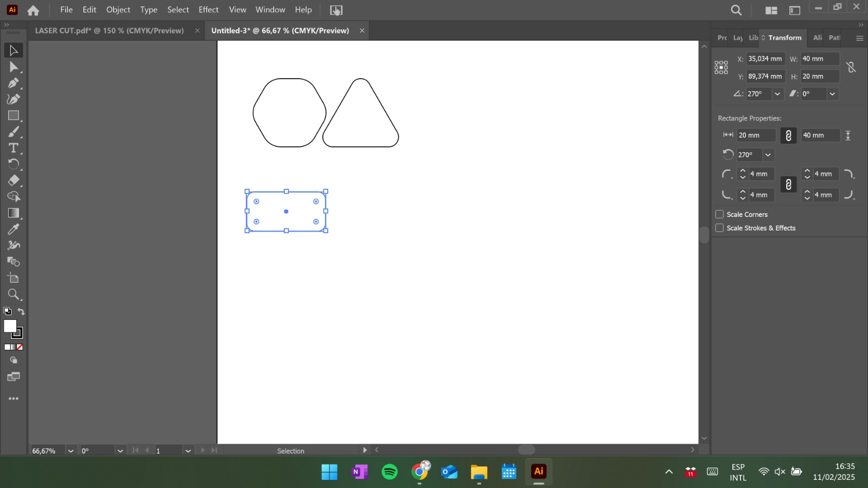Switch to the Align panel tab

pos(817,37)
